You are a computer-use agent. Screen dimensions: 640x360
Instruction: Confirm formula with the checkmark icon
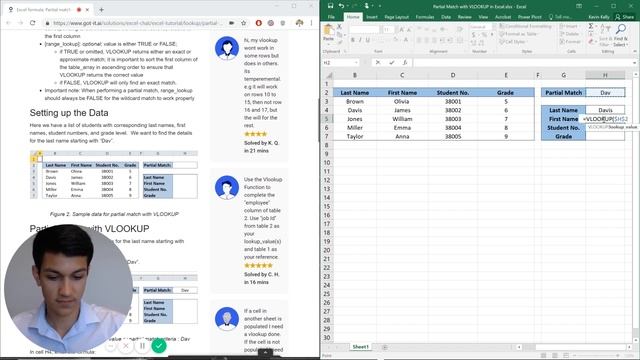(x=392, y=62)
